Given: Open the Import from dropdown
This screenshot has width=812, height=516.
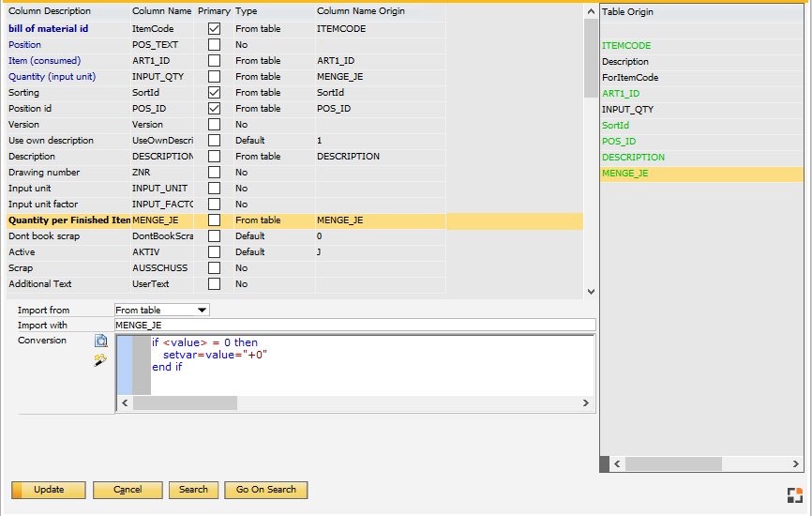Looking at the screenshot, I should tap(202, 310).
